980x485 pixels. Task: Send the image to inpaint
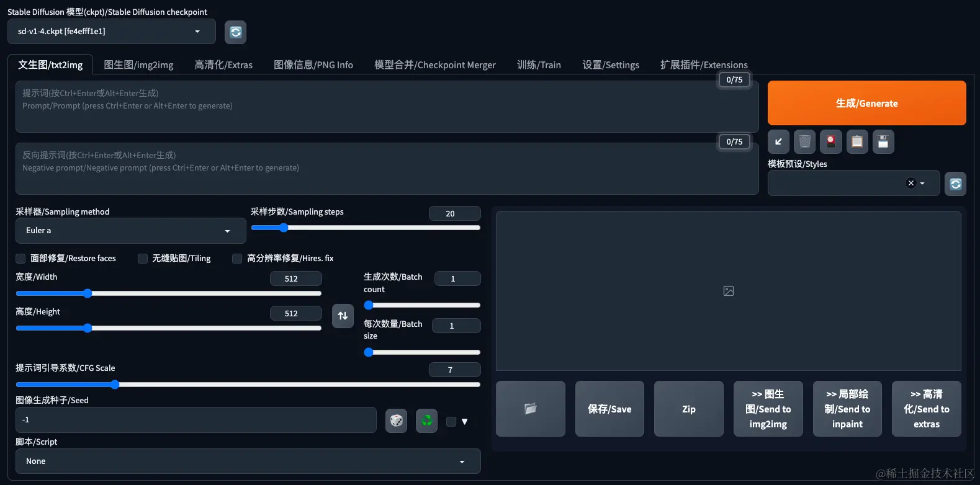(847, 409)
